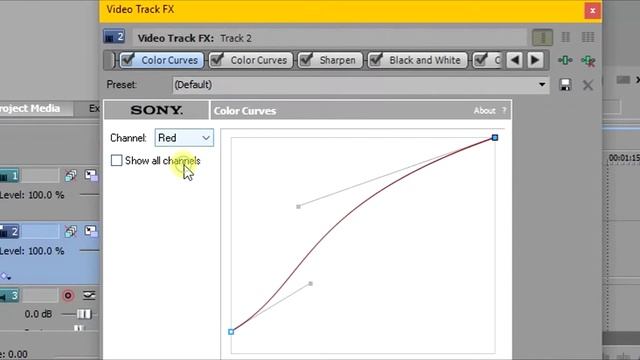Click the audio track 3 number header
Image resolution: width=640 pixels, height=360 pixels.
tap(9, 295)
